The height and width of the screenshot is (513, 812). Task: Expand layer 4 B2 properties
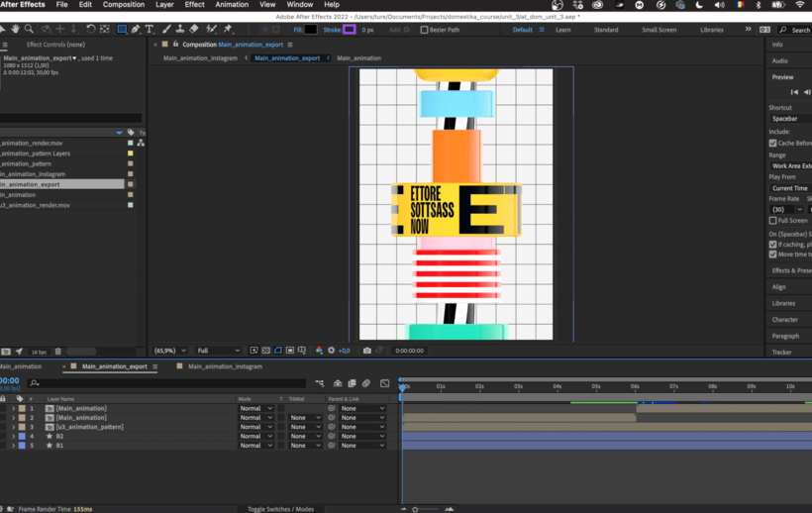(14, 437)
